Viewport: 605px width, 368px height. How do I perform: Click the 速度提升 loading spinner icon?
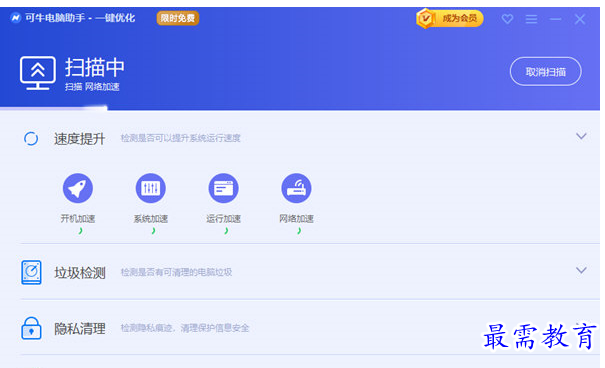31,138
